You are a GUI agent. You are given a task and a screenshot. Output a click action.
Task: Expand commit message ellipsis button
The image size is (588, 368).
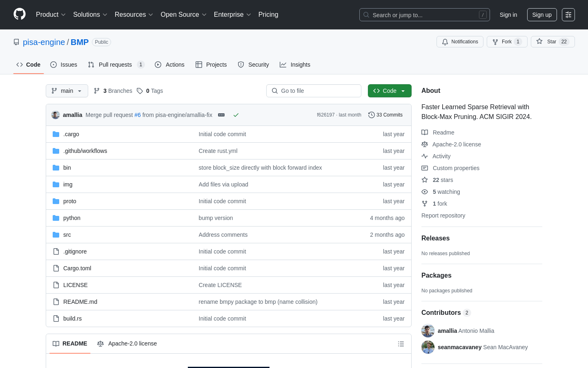[221, 115]
